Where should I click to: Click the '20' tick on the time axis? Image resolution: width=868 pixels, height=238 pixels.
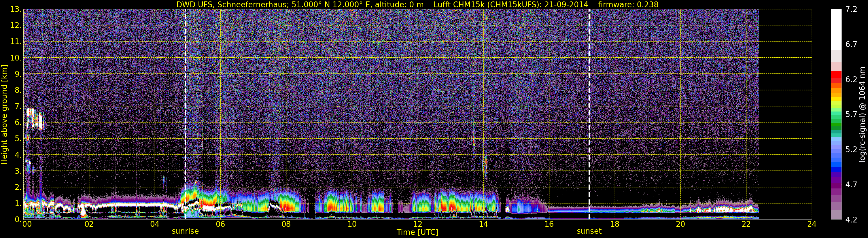680,224
